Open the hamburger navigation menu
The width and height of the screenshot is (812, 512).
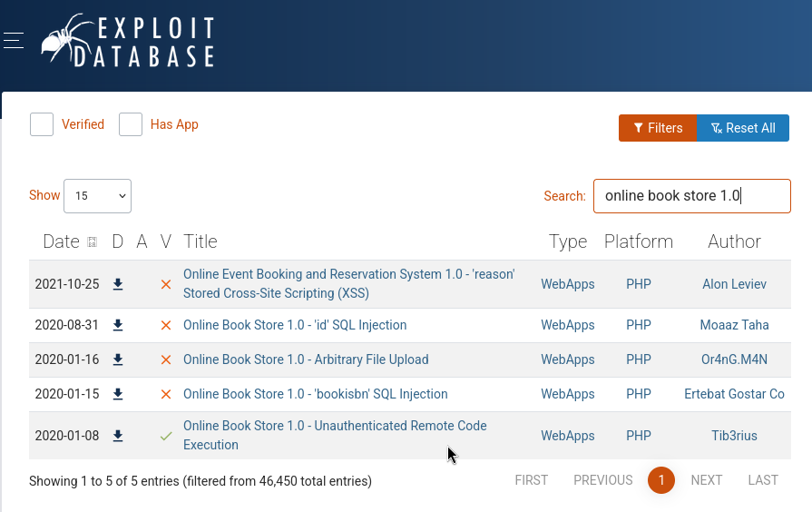tap(14, 41)
